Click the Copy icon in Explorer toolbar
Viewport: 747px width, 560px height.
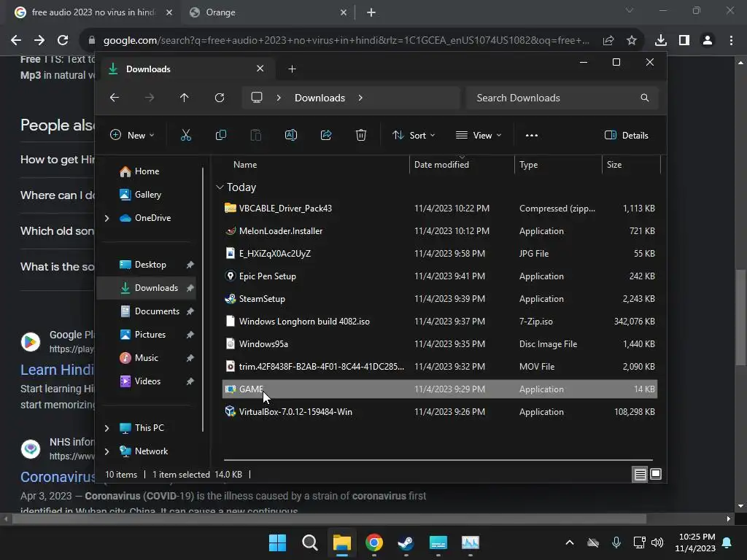pyautogui.click(x=220, y=135)
